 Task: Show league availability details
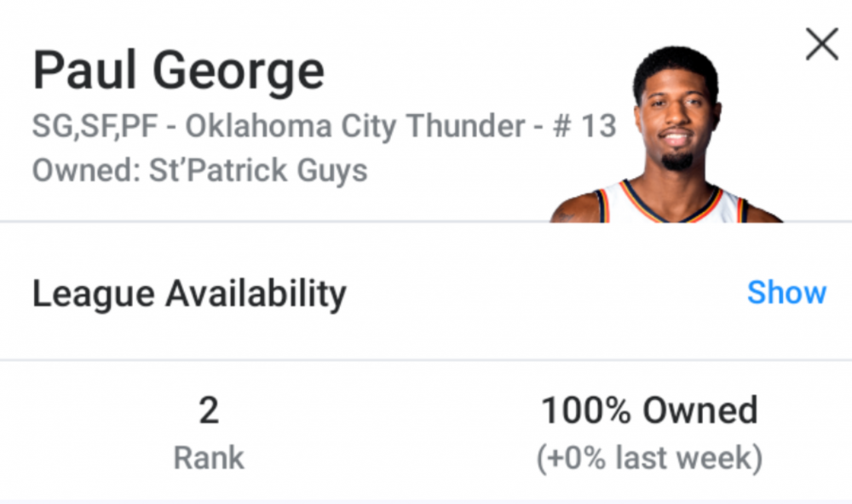(786, 292)
